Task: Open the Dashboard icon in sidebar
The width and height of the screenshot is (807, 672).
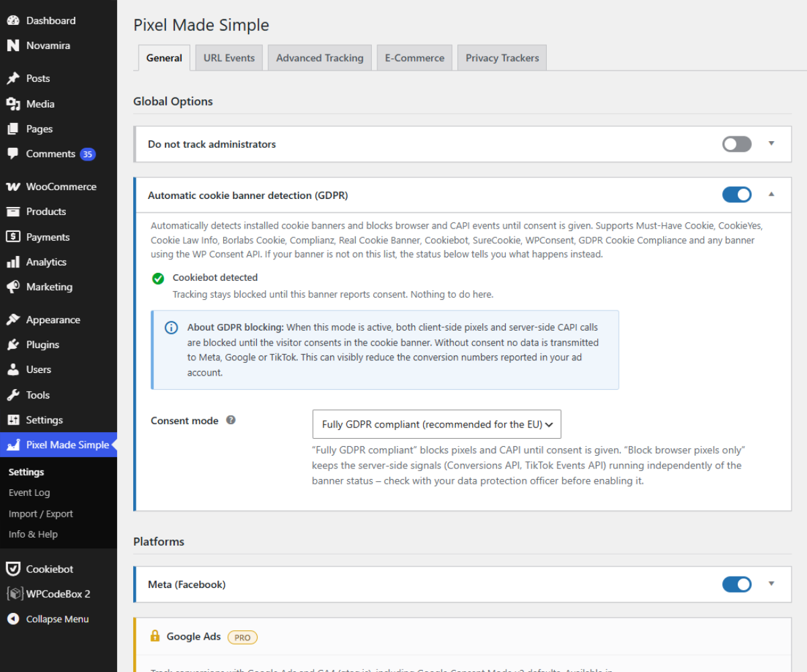Action: coord(13,21)
